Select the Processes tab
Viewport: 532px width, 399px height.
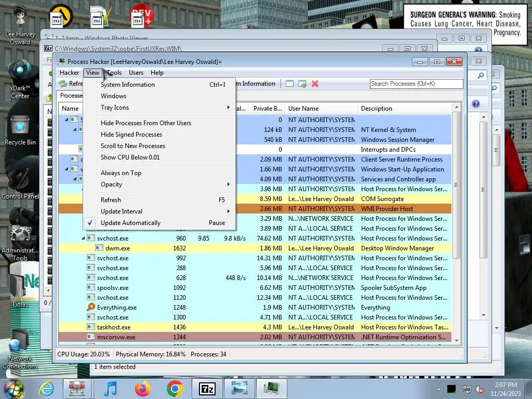point(70,96)
